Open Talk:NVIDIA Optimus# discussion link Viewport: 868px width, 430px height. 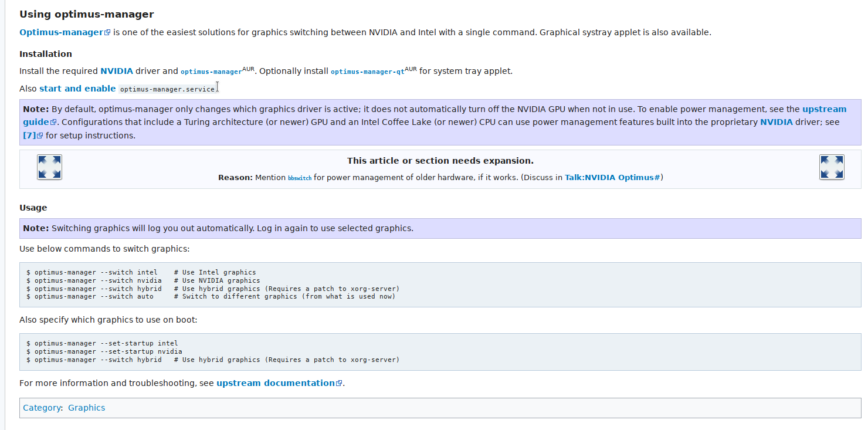point(612,177)
